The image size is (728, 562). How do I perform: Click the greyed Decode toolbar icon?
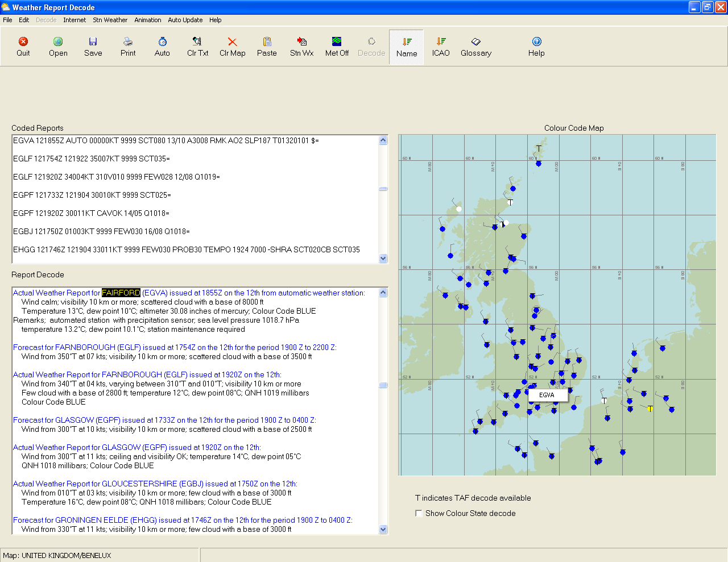(x=371, y=47)
